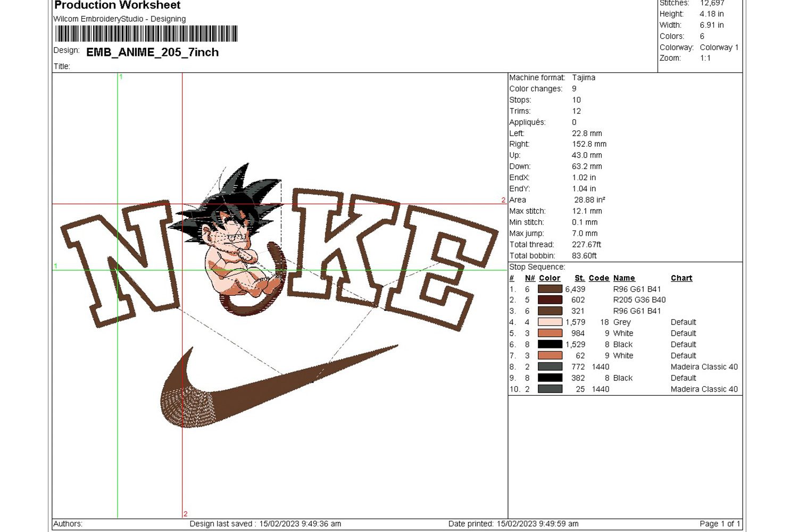Click the 'Code' column header
Screen dimensions: 799x532
[x=599, y=278]
